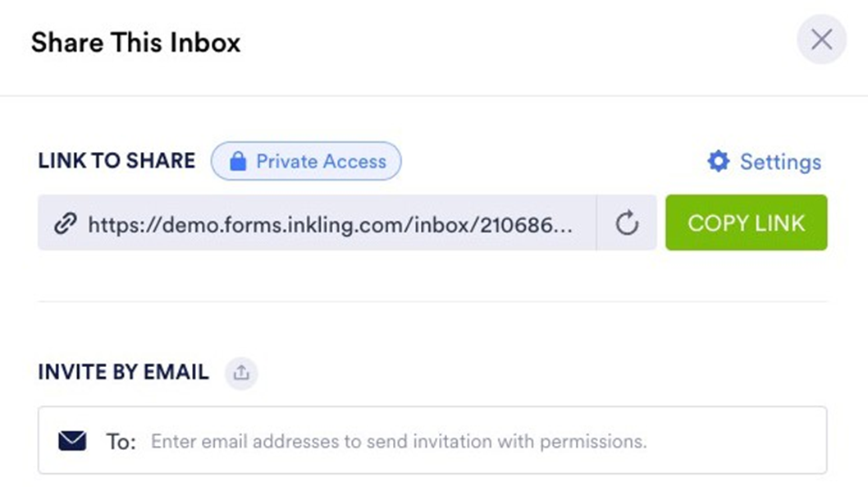868x487 pixels.
Task: Click the Settings gear icon
Action: pos(719,161)
